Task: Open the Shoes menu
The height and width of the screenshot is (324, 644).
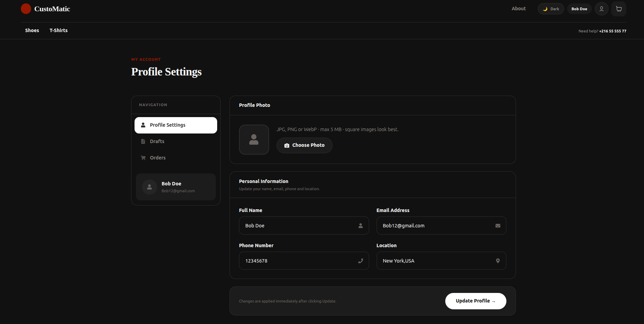Action: (32, 30)
